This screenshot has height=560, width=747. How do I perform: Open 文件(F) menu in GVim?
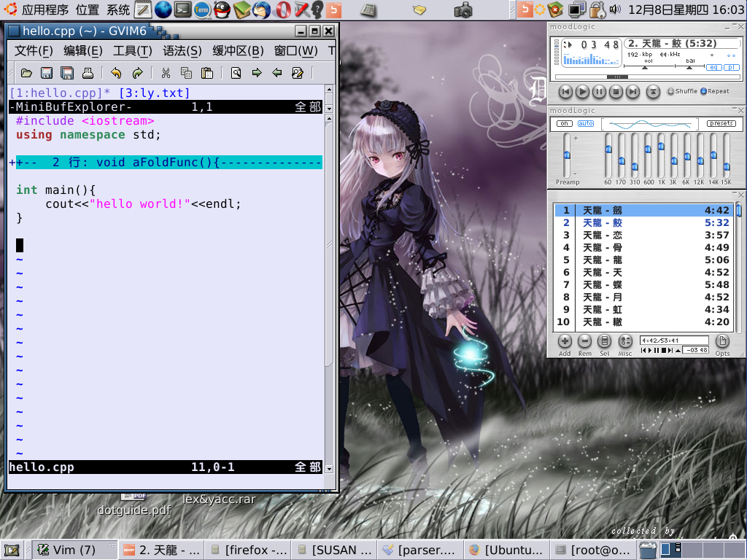point(34,50)
